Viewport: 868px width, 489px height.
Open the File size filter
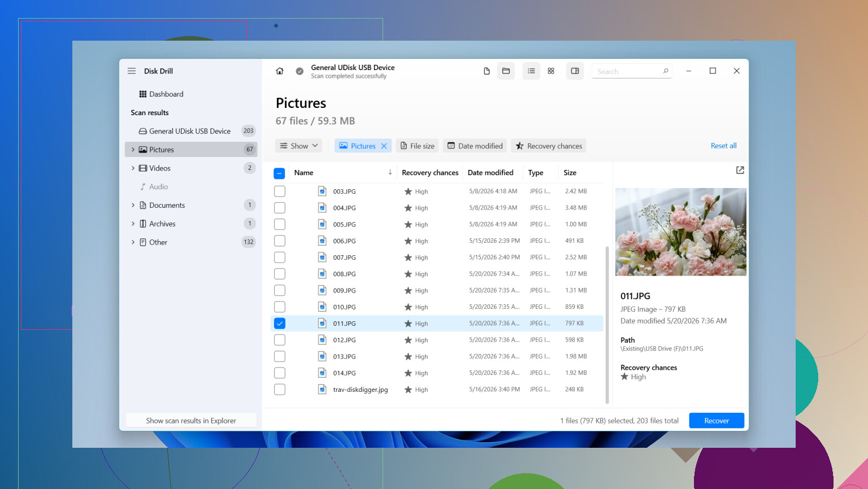pos(418,146)
